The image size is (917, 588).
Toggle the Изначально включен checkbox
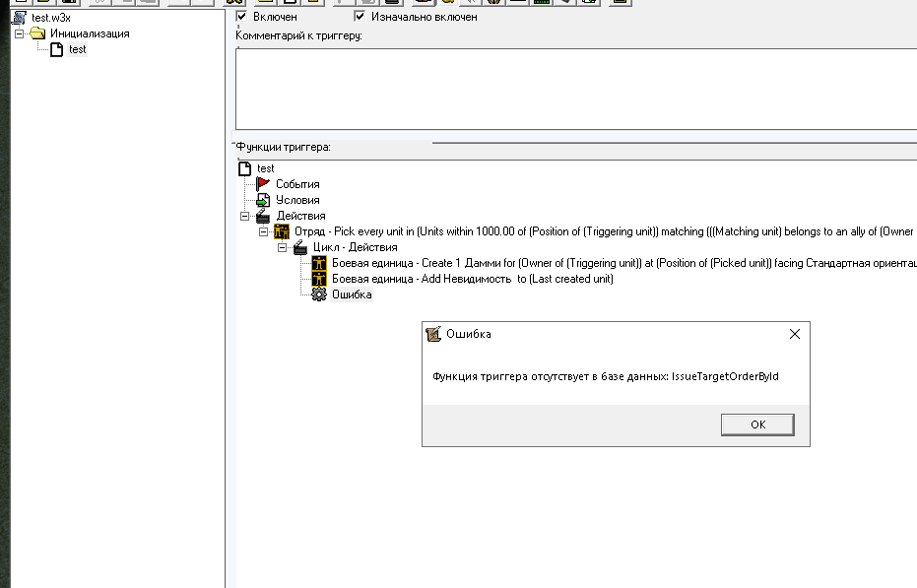click(x=360, y=17)
